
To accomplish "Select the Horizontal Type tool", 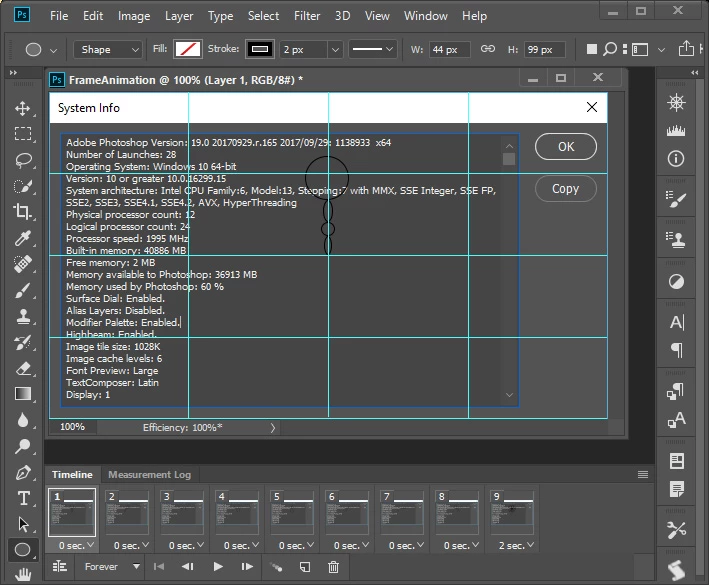I will [x=23, y=498].
